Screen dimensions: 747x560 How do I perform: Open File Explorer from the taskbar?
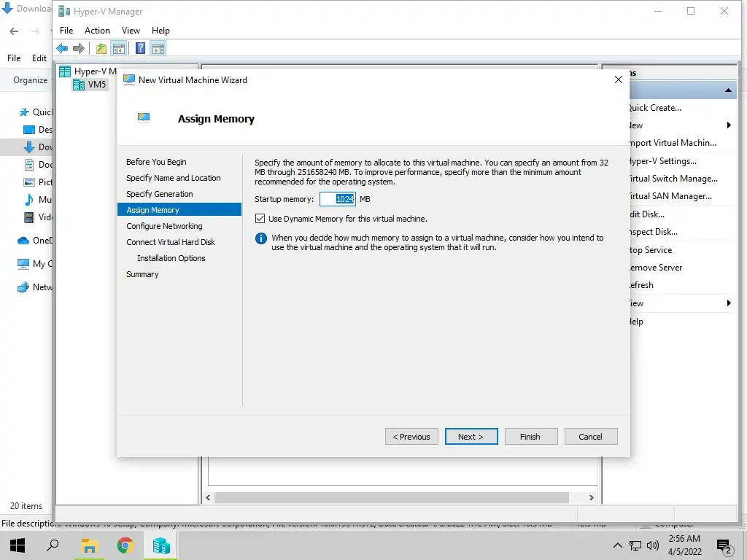[89, 545]
